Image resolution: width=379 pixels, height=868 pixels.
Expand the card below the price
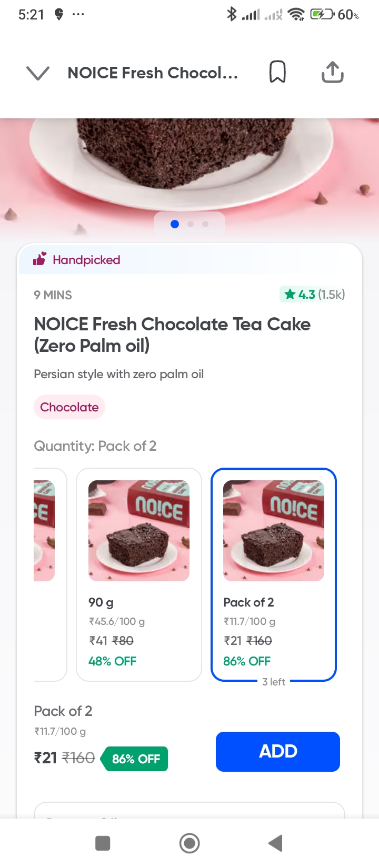189,810
